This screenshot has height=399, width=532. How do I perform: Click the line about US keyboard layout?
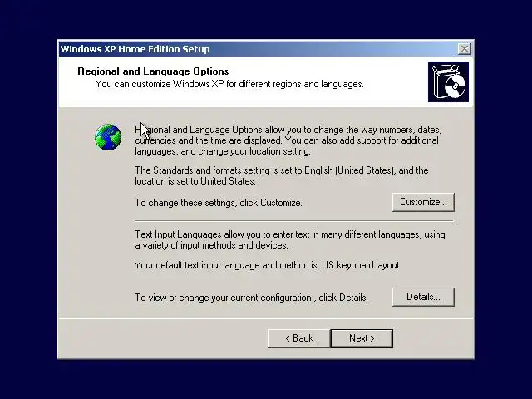(x=267, y=265)
